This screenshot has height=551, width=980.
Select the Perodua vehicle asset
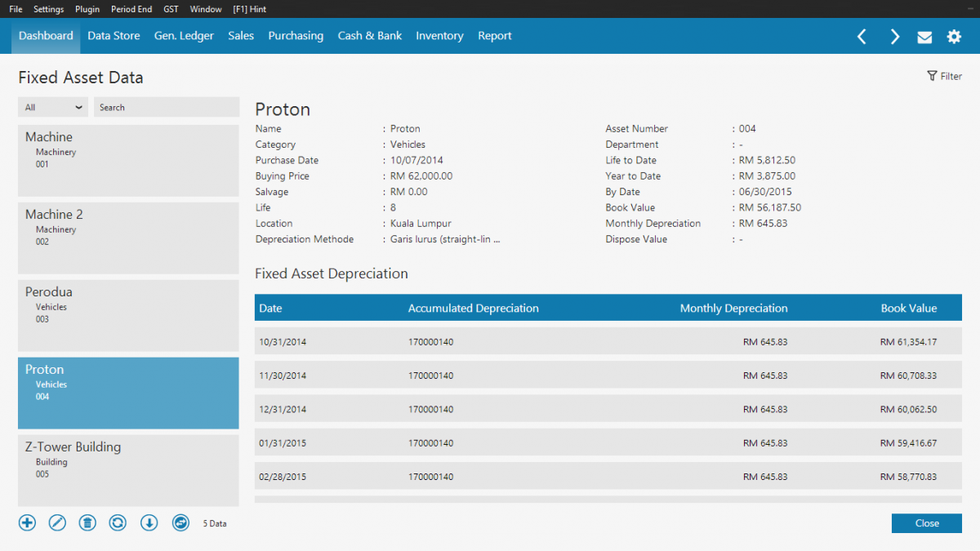pos(128,315)
